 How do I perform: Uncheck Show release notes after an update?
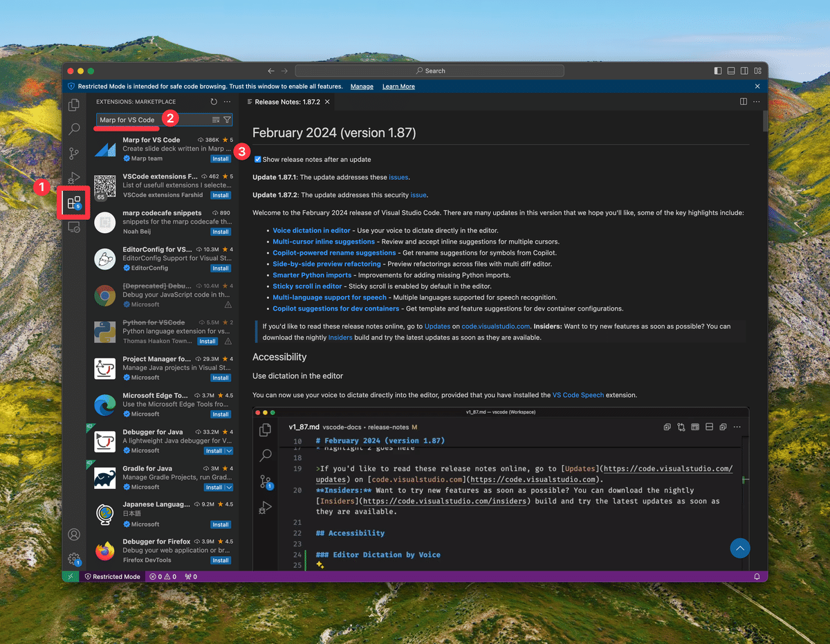[257, 159]
